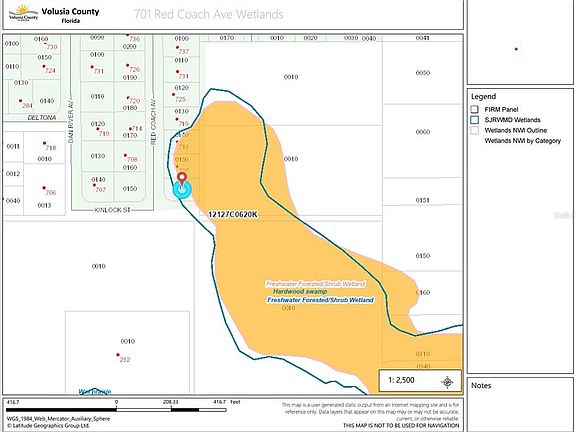
Task: Click parcel label '0041'
Action: tap(422, 38)
